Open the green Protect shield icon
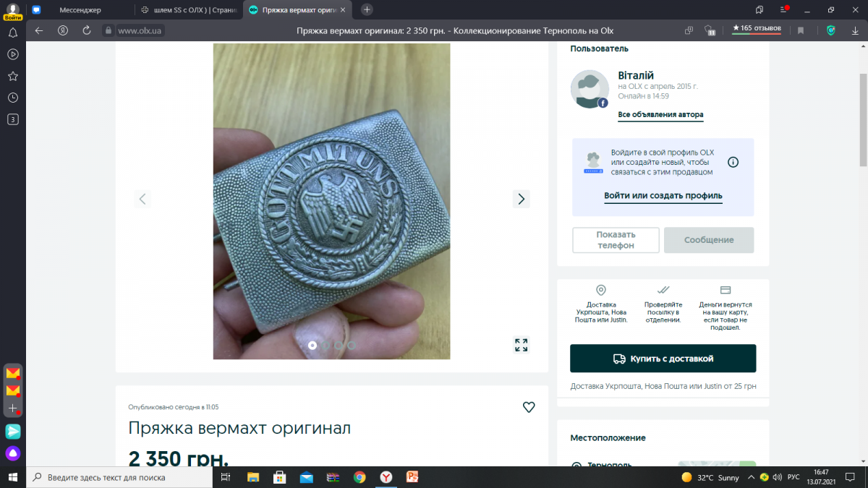The width and height of the screenshot is (868, 488). (831, 30)
